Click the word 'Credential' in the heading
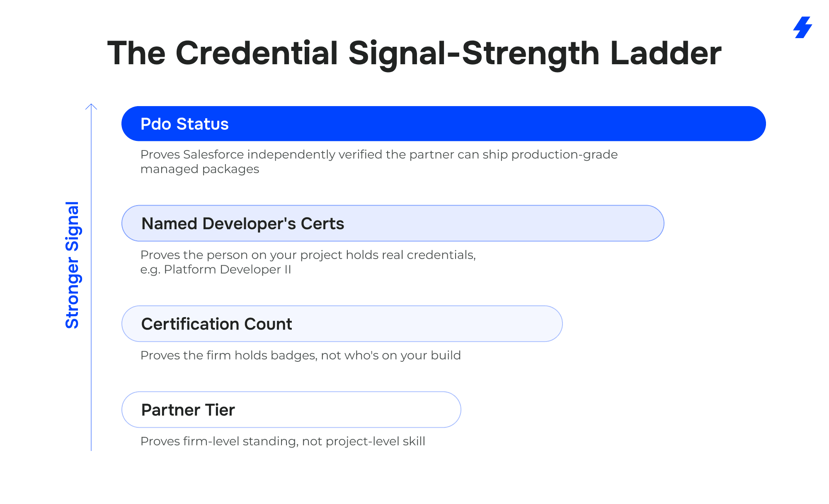 coord(257,53)
